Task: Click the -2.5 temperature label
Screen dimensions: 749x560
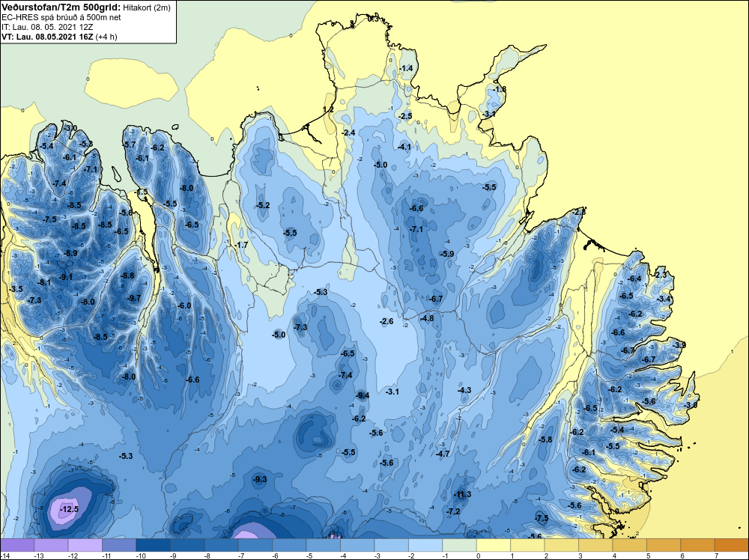Action: click(x=404, y=117)
